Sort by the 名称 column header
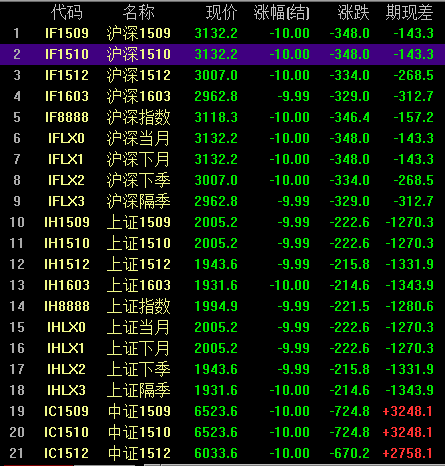The width and height of the screenshot is (445, 466). [138, 12]
